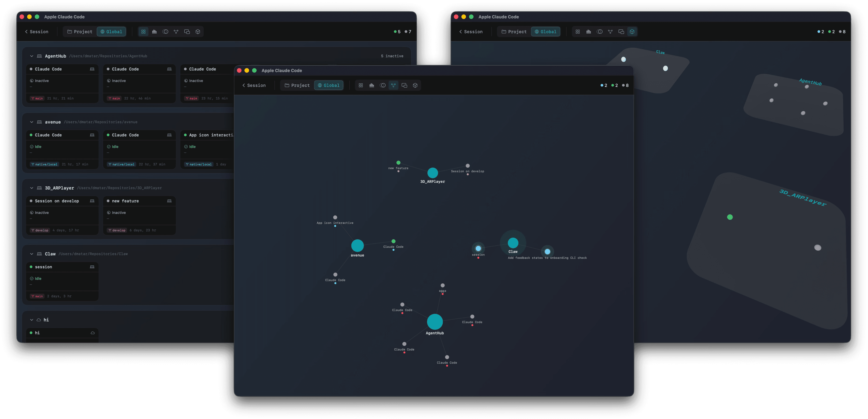Switch right window scope to Project
The width and height of the screenshot is (868, 419).
coord(514,32)
